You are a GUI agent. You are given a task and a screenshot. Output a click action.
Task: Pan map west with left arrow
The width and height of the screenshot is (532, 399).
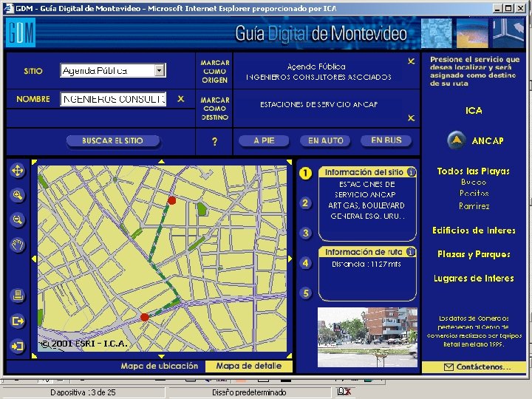pyautogui.click(x=34, y=259)
